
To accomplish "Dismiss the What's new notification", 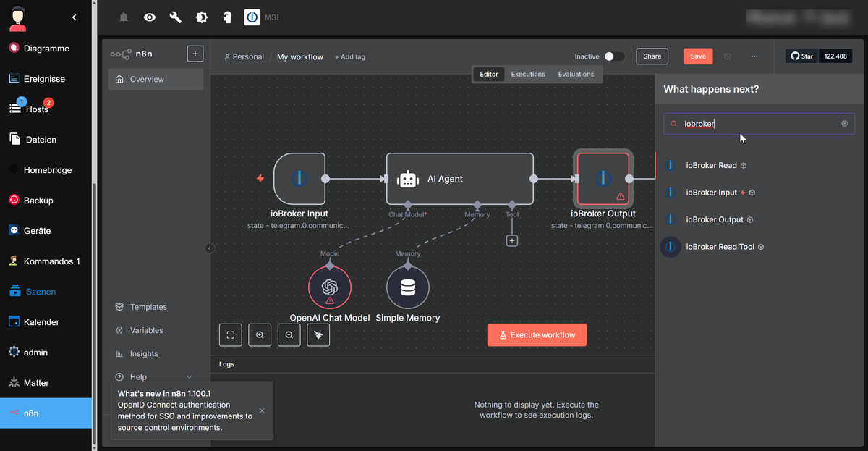I will 262,410.
